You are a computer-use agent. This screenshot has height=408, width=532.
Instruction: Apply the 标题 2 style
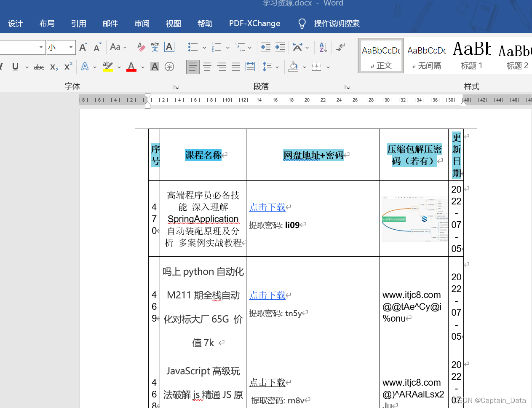point(516,56)
